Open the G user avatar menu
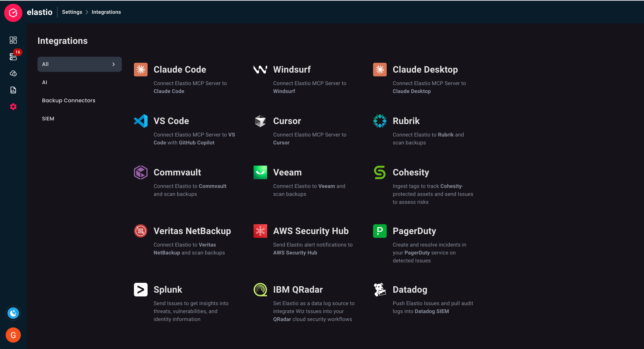 [x=13, y=335]
